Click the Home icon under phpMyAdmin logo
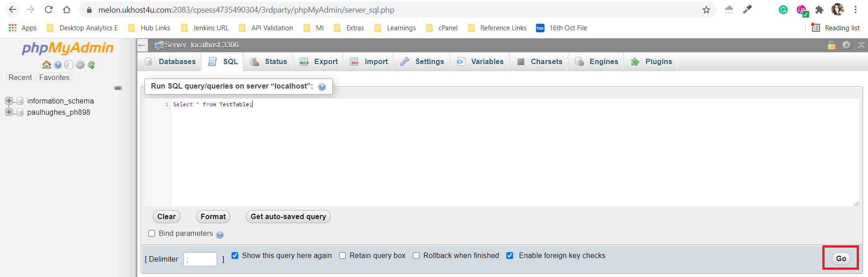Image resolution: width=868 pixels, height=277 pixels. point(46,65)
